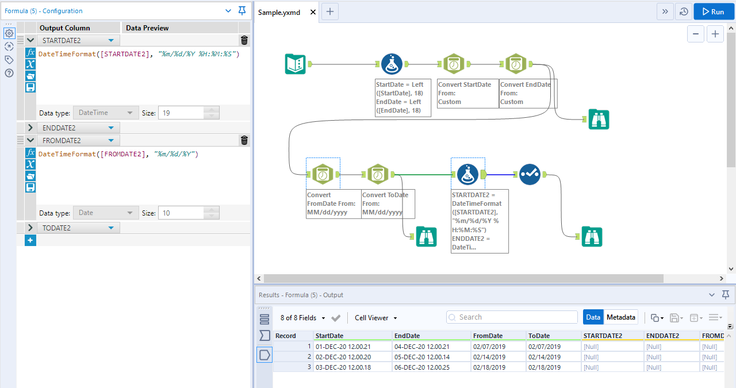Open the ENDDATE2 output column dropdown

111,128
